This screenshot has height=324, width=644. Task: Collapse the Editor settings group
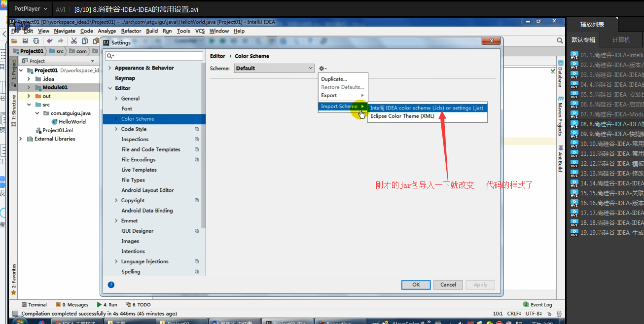point(110,88)
